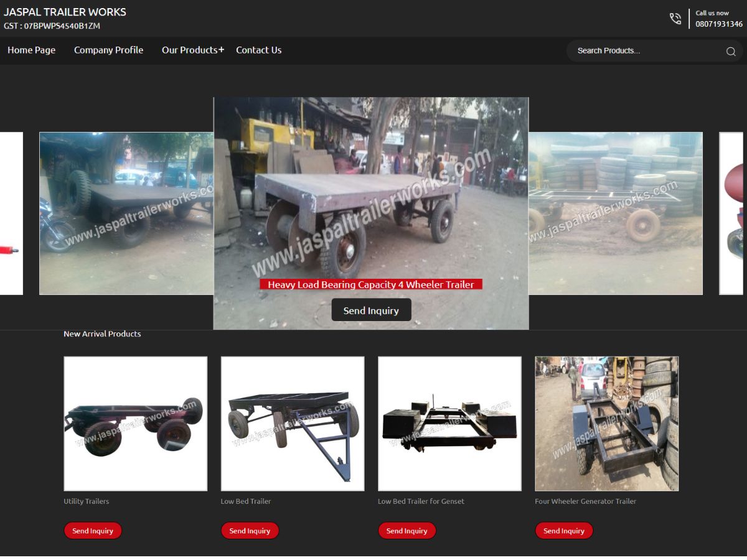
Task: Click Send Inquiry on the carousel banner
Action: click(x=371, y=310)
